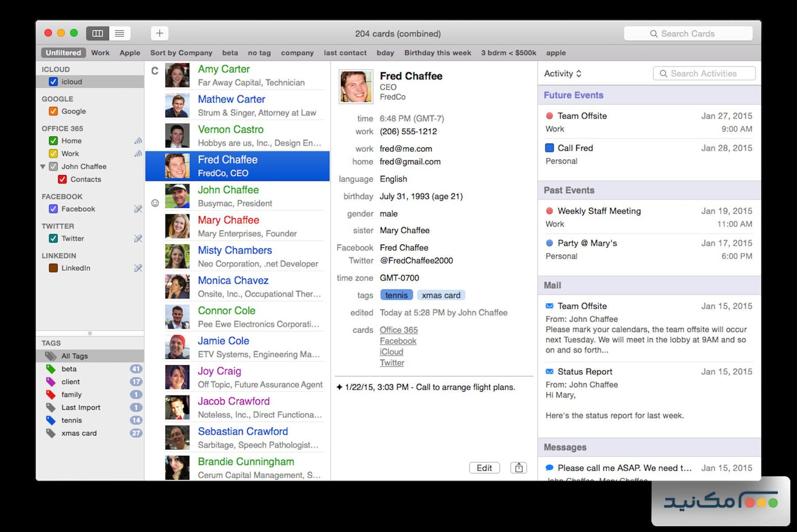
Task: Open the Office 365 card link
Action: (398, 330)
